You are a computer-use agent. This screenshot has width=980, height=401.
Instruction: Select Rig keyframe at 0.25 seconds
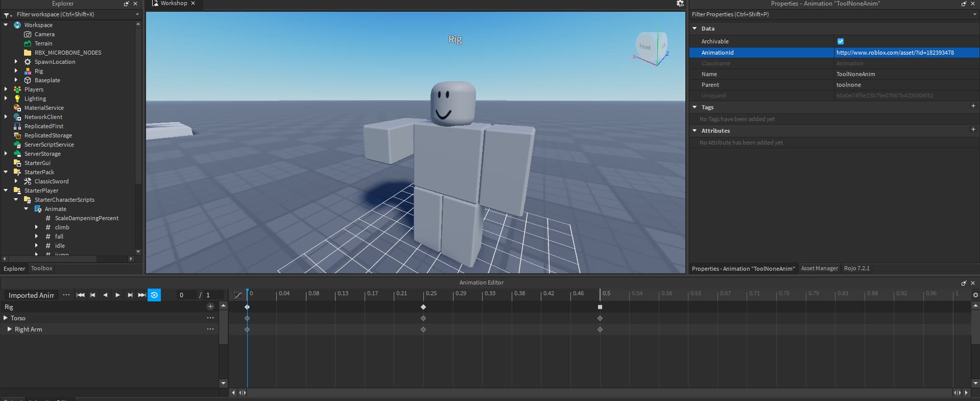click(x=423, y=307)
